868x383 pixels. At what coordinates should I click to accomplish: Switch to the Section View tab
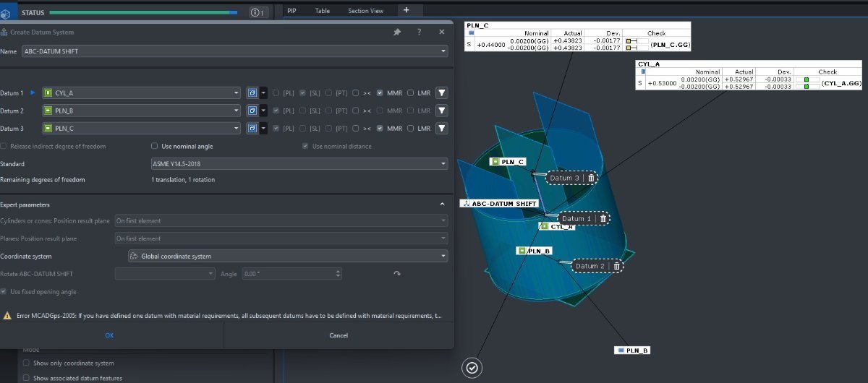pos(365,11)
